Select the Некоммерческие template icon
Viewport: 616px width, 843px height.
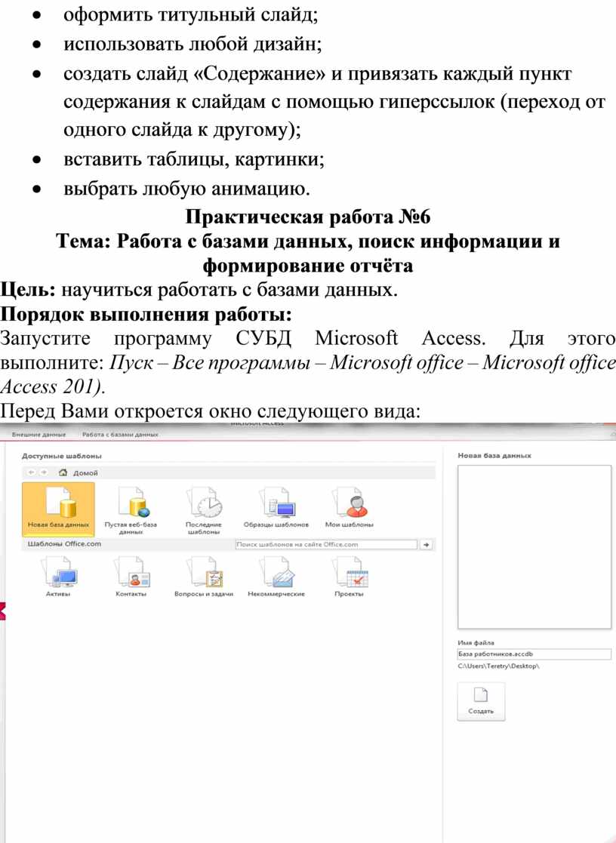[x=276, y=577]
